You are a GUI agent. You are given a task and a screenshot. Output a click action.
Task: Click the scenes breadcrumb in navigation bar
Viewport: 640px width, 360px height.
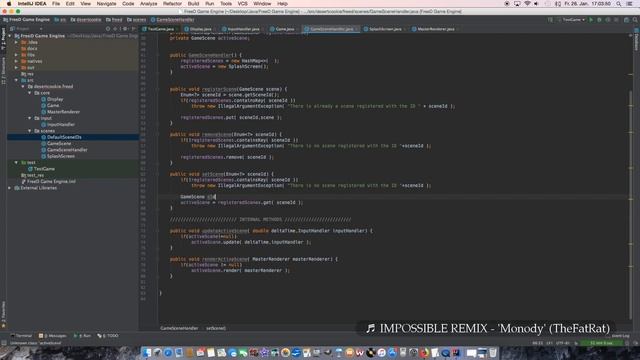coord(136,20)
